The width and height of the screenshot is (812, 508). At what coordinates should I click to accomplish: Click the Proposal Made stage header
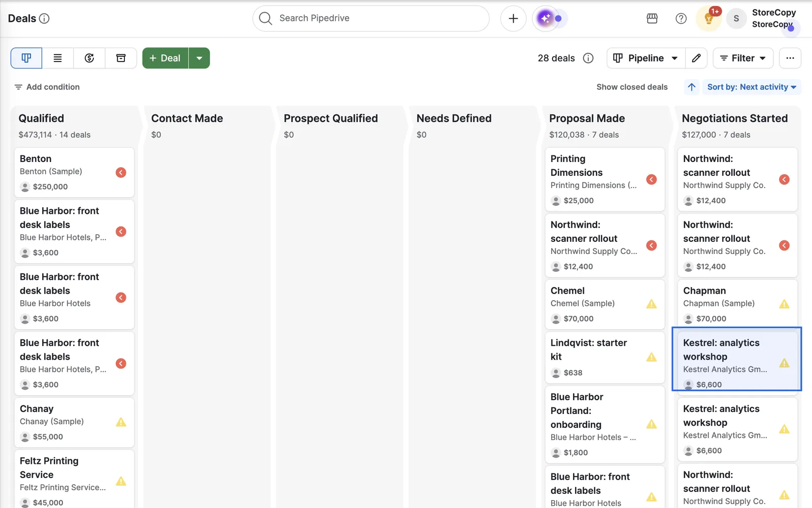587,118
